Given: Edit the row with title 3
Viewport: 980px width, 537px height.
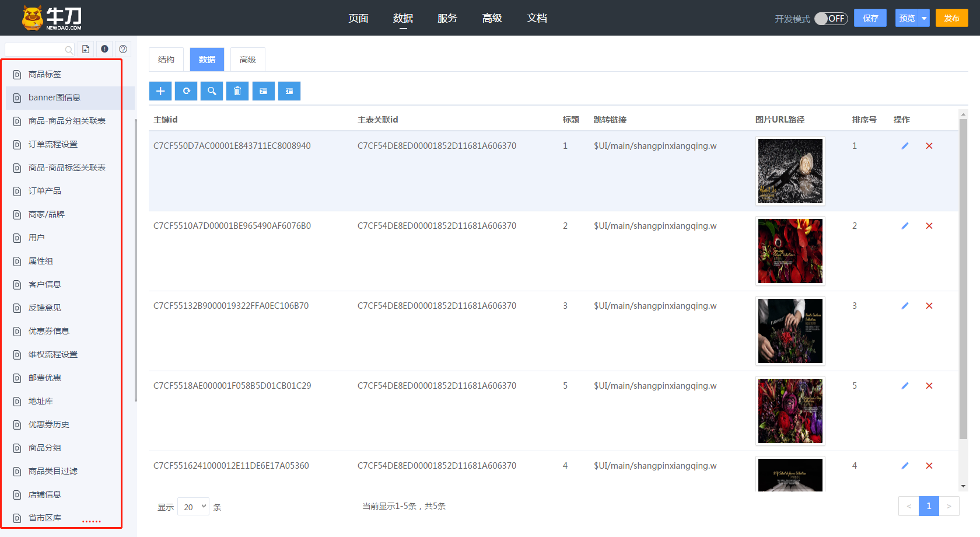Looking at the screenshot, I should tap(905, 306).
